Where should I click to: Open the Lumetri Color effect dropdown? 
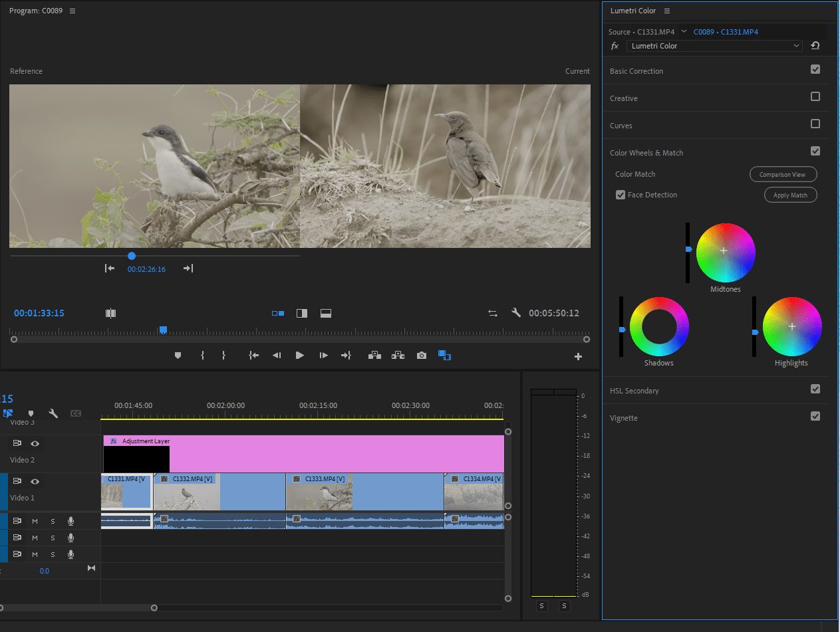coord(714,46)
